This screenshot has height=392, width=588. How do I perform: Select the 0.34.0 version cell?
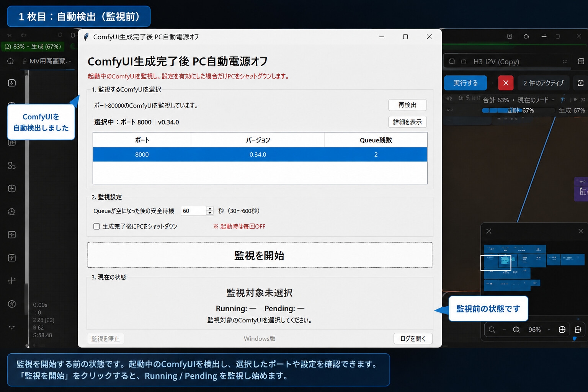258,154
